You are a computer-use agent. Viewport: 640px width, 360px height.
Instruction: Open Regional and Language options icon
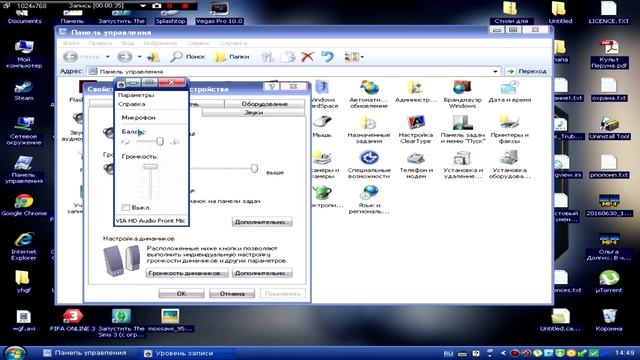[x=369, y=199]
